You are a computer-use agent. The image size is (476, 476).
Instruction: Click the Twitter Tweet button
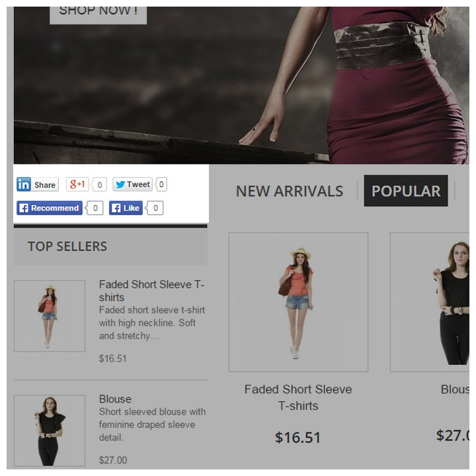click(x=133, y=184)
